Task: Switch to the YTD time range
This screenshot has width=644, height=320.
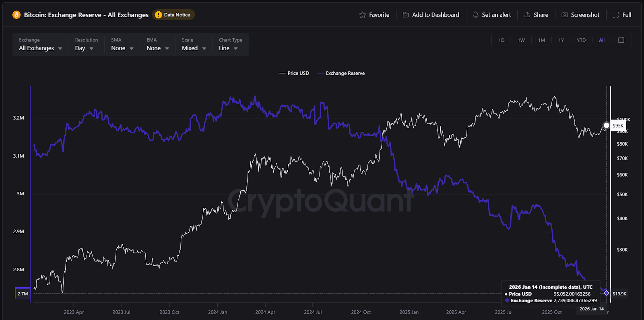Action: coord(581,40)
